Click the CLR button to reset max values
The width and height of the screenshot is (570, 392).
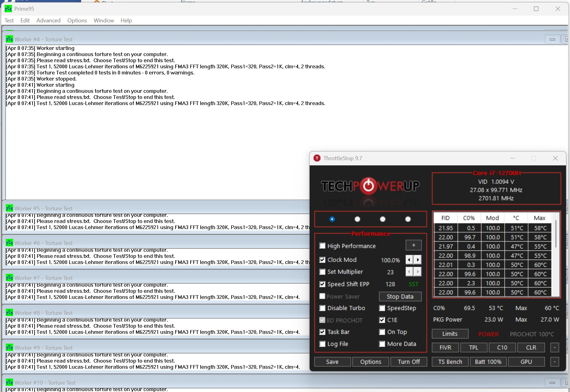pyautogui.click(x=531, y=348)
